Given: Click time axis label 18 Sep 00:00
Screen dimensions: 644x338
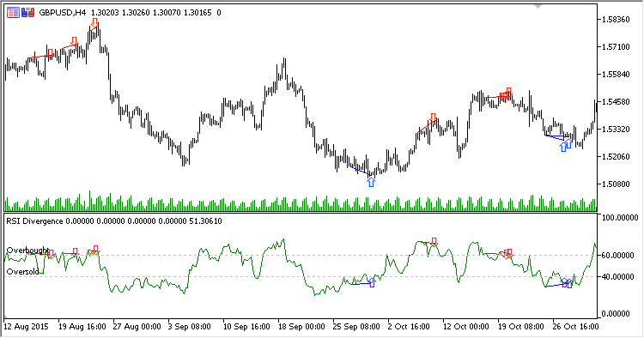Looking at the screenshot, I should pyautogui.click(x=301, y=327).
